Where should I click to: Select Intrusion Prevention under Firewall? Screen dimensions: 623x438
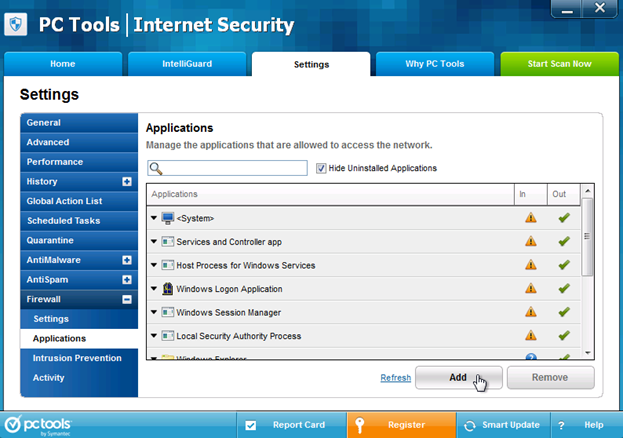pos(79,358)
